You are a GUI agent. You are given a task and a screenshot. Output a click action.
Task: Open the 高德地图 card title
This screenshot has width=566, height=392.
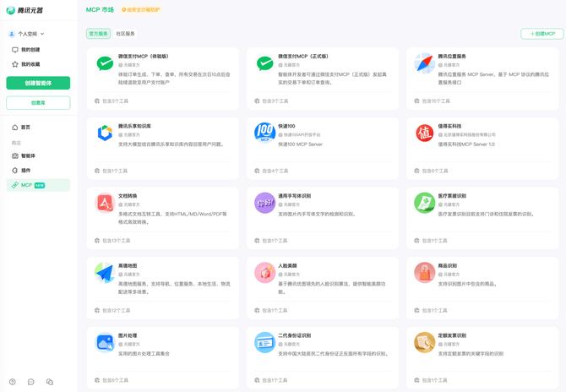click(128, 265)
